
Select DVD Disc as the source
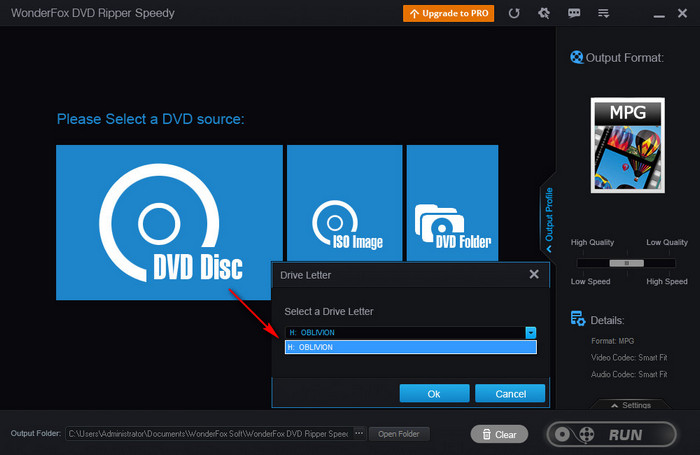click(169, 222)
